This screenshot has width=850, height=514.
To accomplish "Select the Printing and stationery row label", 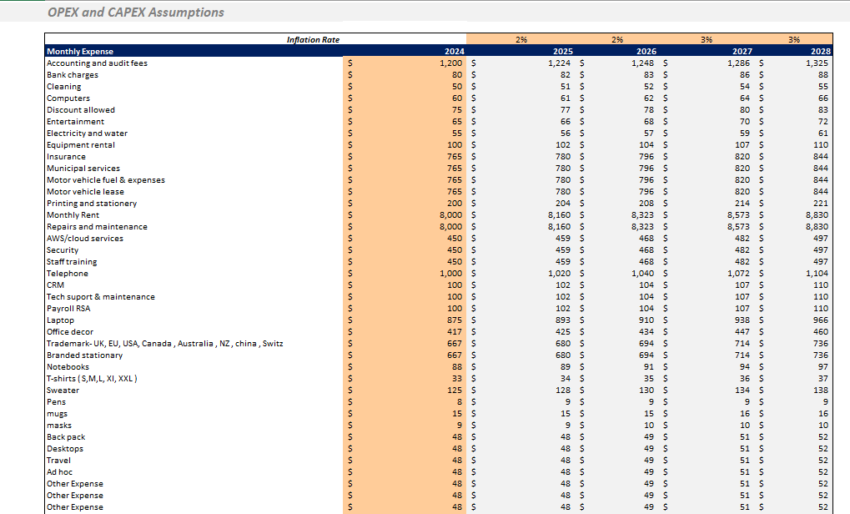I will click(x=92, y=203).
